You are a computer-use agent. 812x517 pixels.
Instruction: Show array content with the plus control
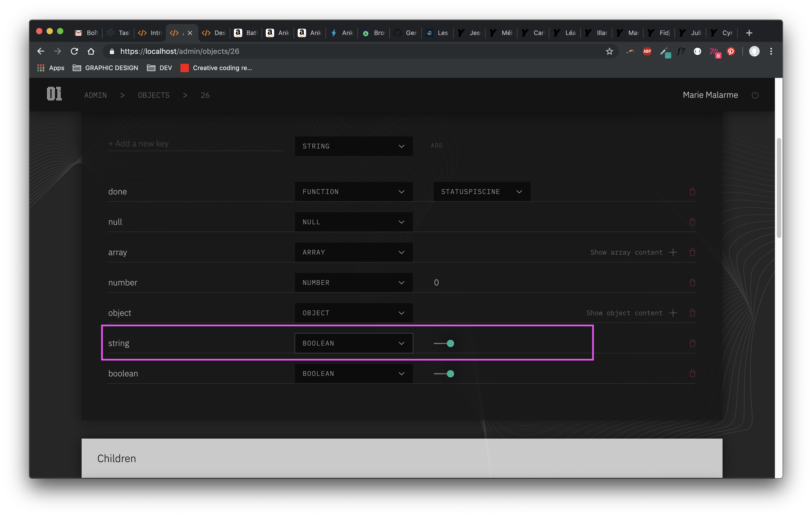(673, 252)
